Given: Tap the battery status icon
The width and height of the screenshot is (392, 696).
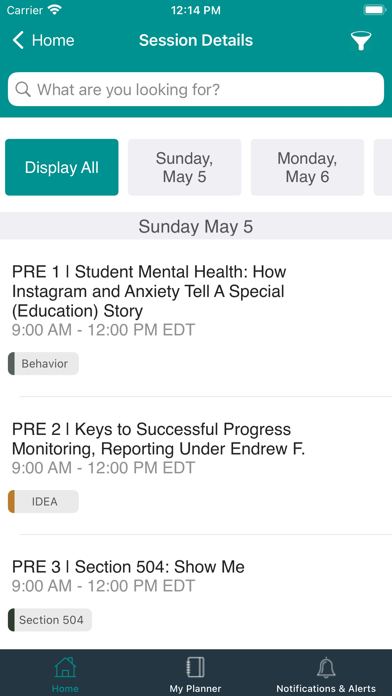Looking at the screenshot, I should pyautogui.click(x=374, y=10).
